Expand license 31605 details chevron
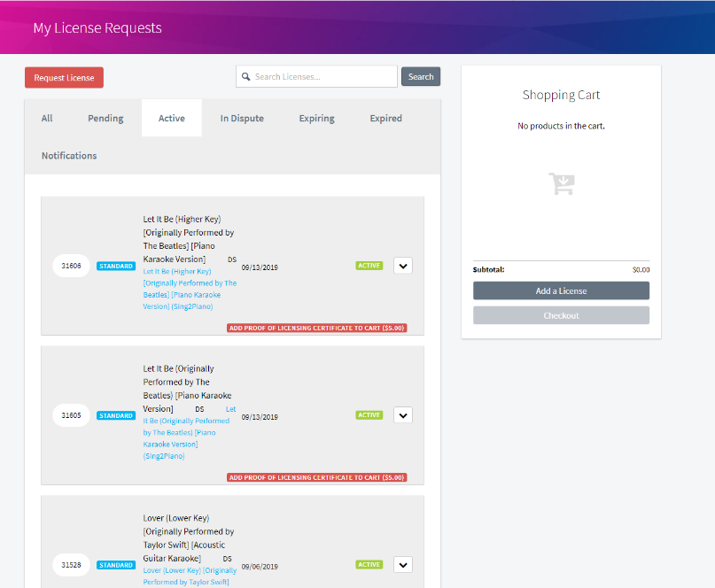 (403, 415)
